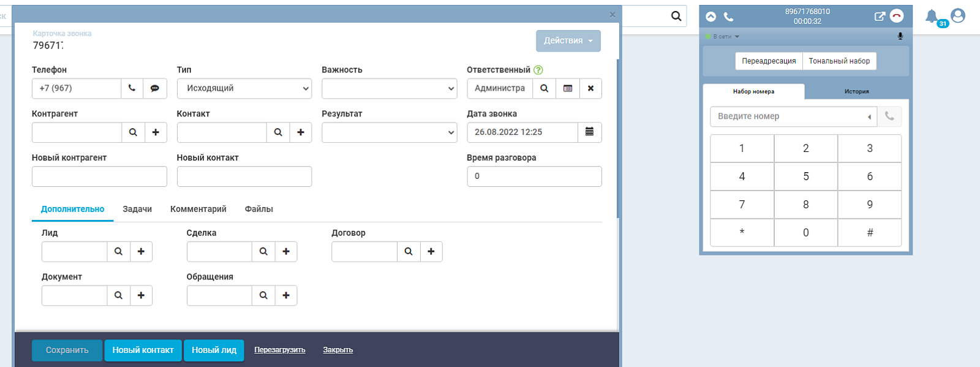The height and width of the screenshot is (367, 980).
Task: Search Документ with magnifier icon
Action: (x=118, y=295)
